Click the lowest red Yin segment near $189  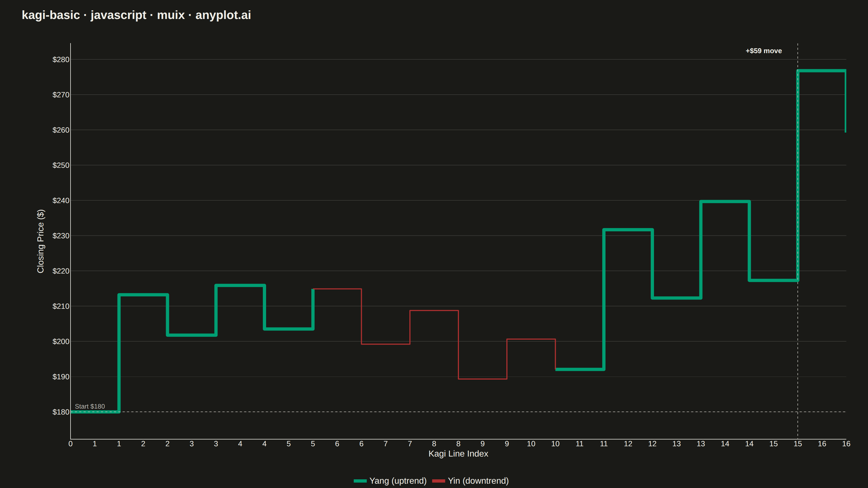(483, 379)
